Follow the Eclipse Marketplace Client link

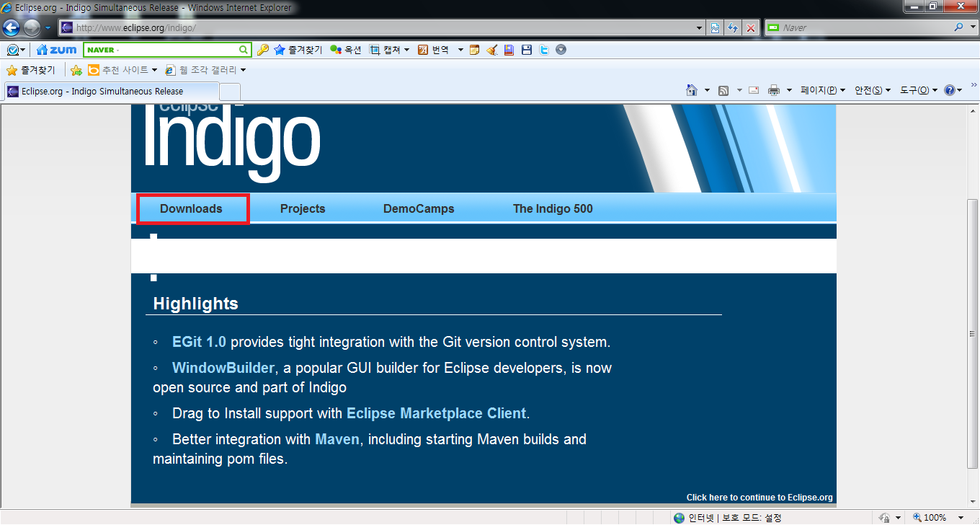click(436, 413)
